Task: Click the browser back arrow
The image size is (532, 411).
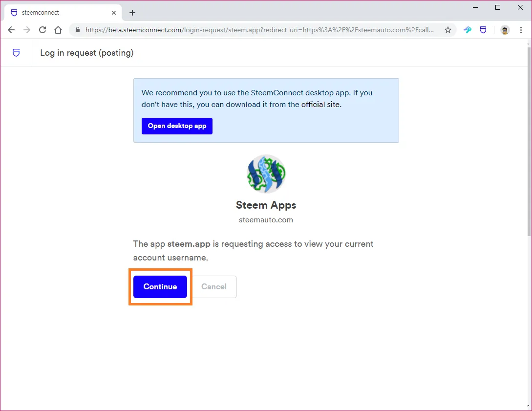Action: (11, 30)
